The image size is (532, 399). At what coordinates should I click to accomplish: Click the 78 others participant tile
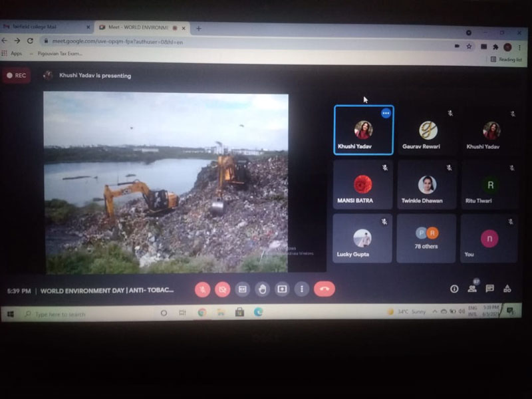point(427,239)
